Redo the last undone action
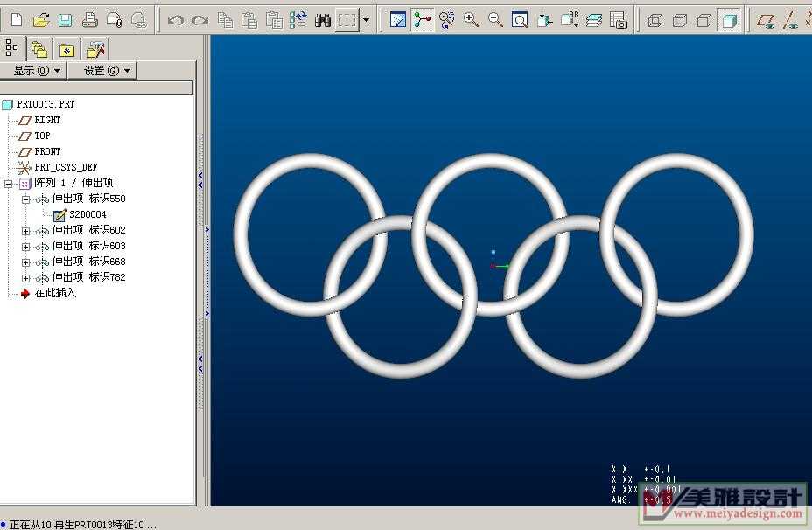This screenshot has height=530, width=812. tap(199, 21)
